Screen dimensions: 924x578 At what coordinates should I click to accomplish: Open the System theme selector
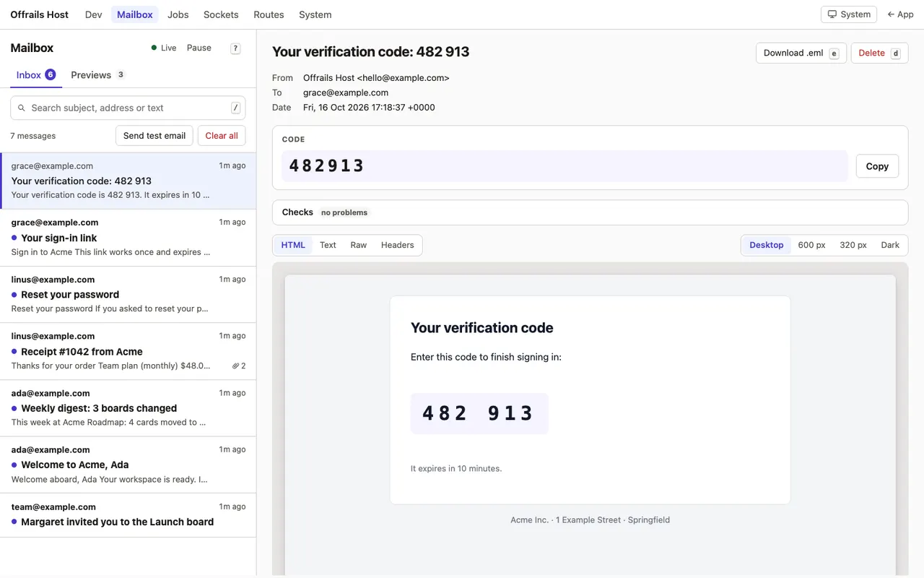point(849,14)
